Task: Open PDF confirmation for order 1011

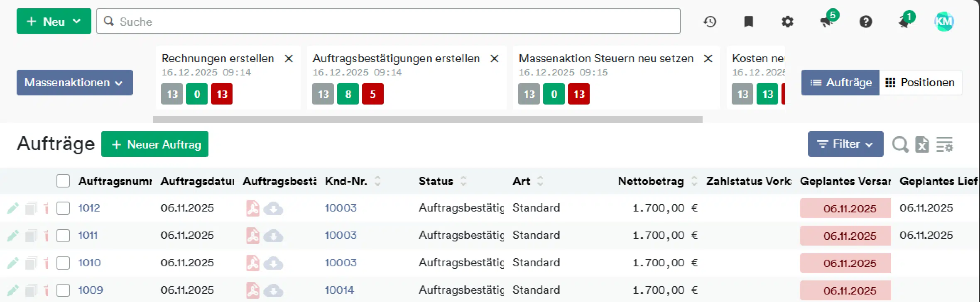Action: pyautogui.click(x=252, y=236)
